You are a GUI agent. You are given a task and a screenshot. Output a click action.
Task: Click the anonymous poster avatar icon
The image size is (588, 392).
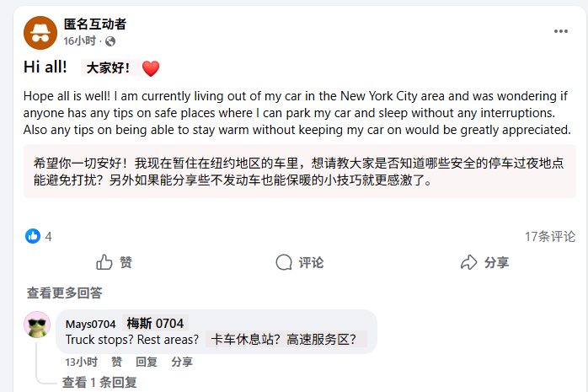(x=40, y=32)
